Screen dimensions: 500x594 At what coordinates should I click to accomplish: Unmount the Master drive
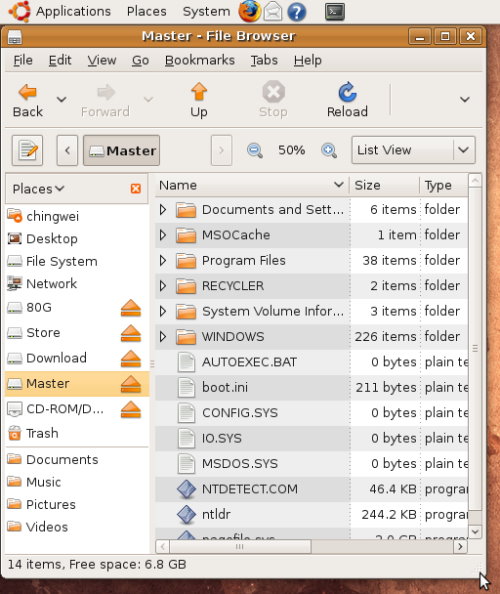pos(131,384)
